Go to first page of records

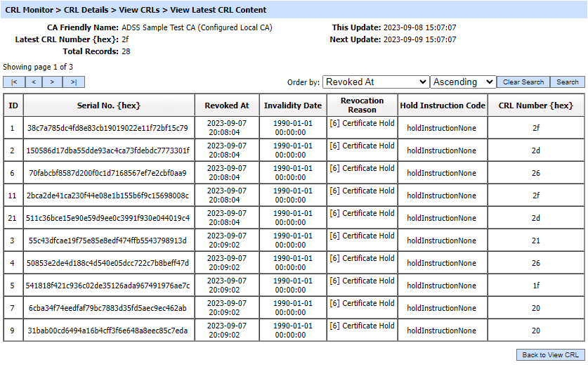[13, 82]
